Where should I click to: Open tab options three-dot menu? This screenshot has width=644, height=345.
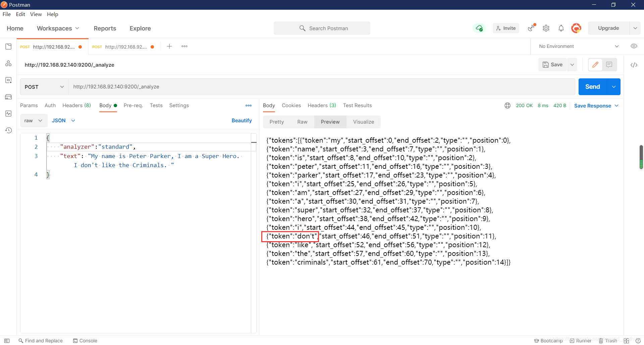click(184, 46)
